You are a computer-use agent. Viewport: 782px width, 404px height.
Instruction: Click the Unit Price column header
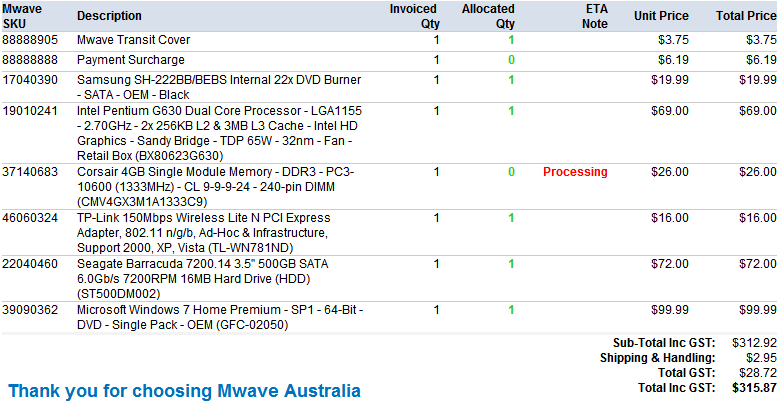[x=661, y=16]
